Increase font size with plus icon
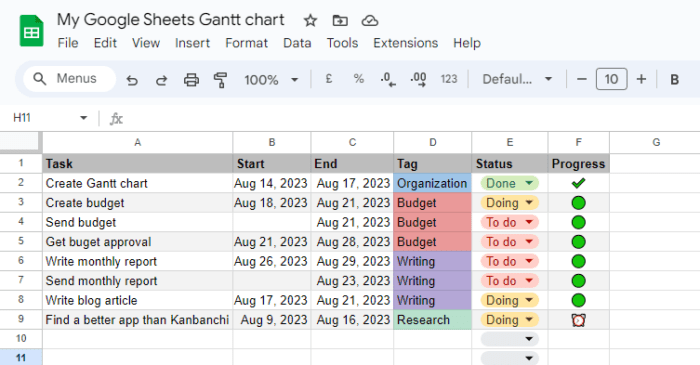The height and width of the screenshot is (365, 700). 641,79
